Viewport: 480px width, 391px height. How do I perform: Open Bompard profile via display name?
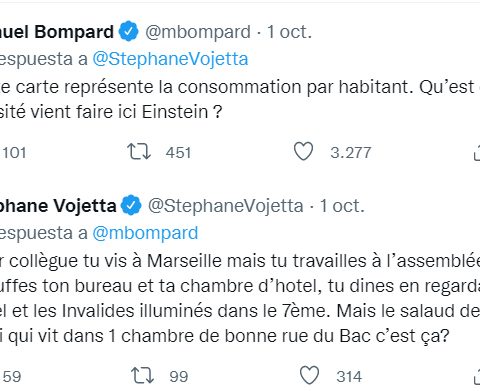57,32
